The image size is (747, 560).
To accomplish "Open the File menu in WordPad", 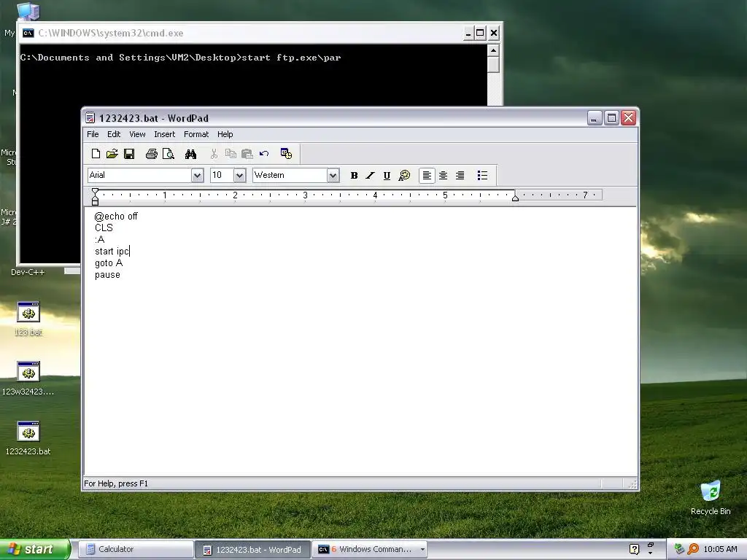I will point(93,134).
